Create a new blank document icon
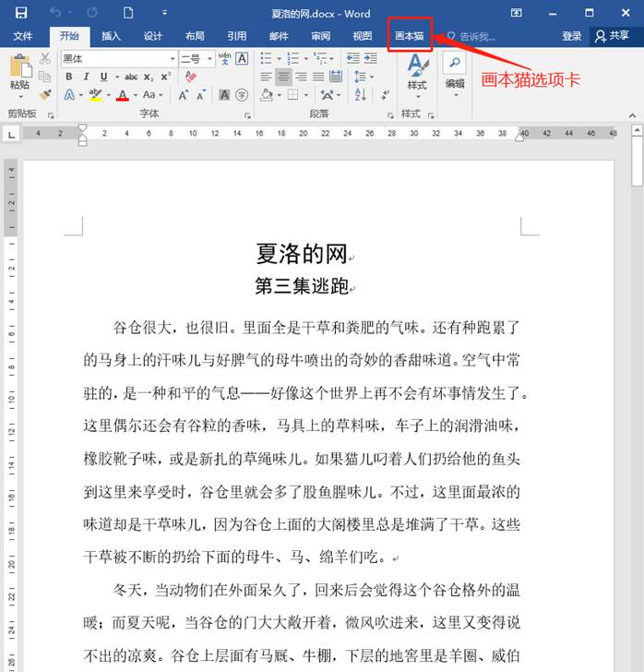Screen dimensions: 644x672 tap(127, 12)
